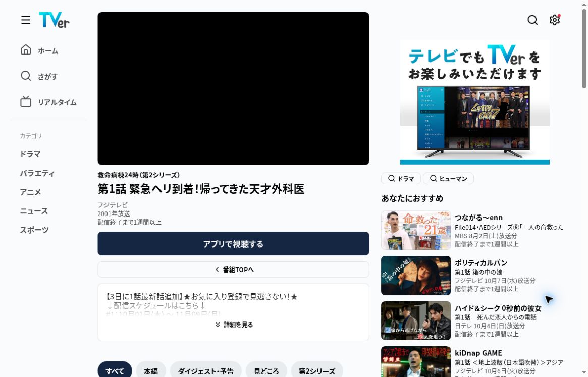Select the バラエティ category
The height and width of the screenshot is (377, 588).
37,173
